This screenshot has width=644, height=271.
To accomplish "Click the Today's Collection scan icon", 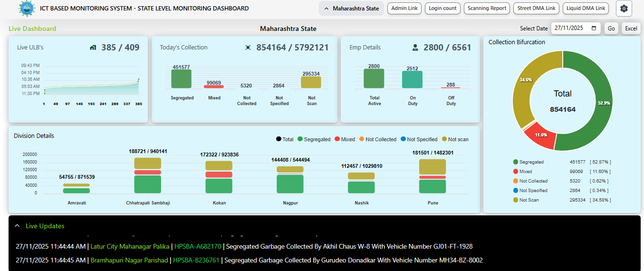I will pos(248,48).
